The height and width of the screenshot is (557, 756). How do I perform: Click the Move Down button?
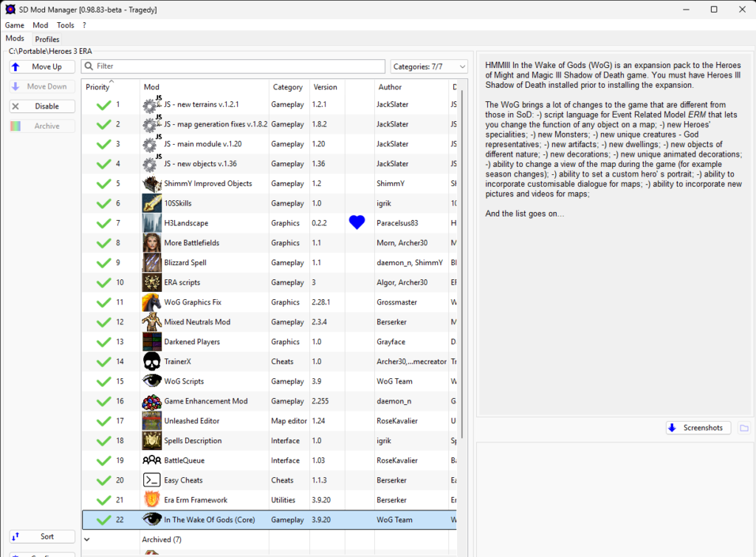coord(42,86)
